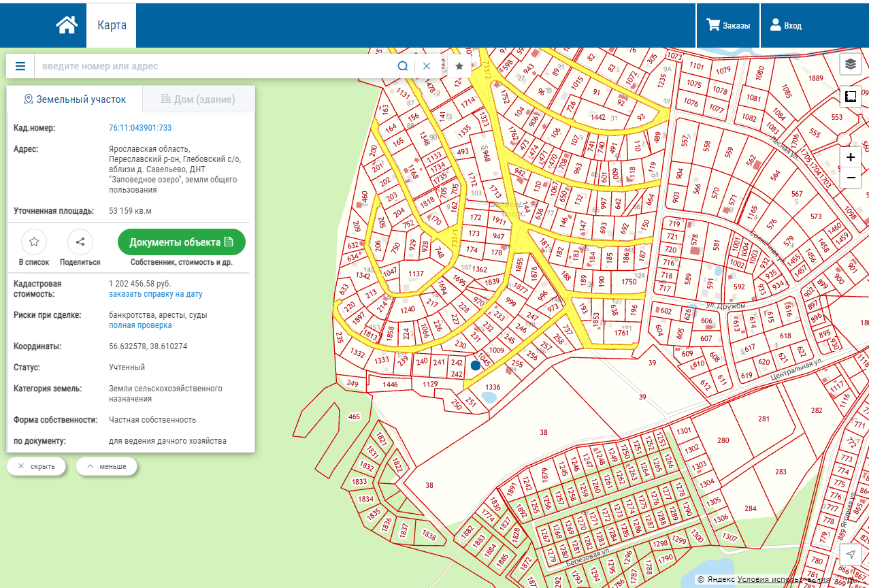Share this land parcel
The height and width of the screenshot is (588, 869).
80,242
